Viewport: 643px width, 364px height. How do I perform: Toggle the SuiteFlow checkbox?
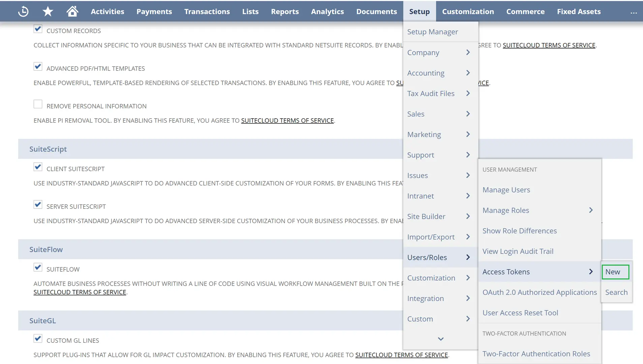click(x=38, y=267)
